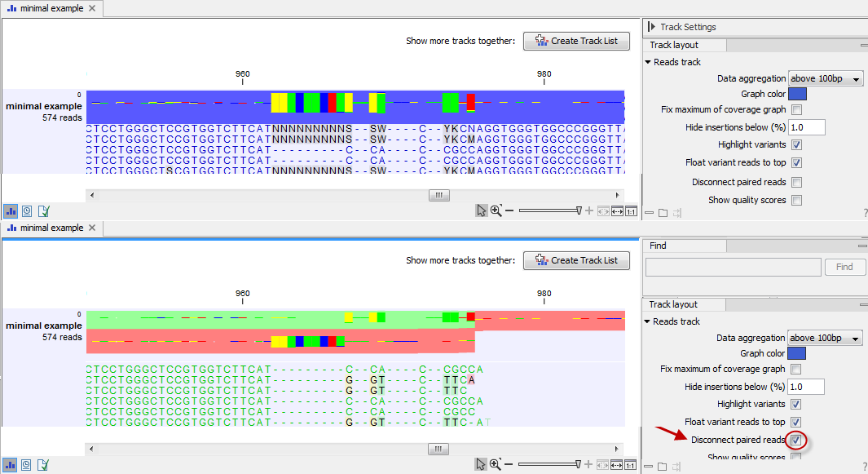Enable Disconnect paired reads in upper settings
The height and width of the screenshot is (474, 868).
pyautogui.click(x=795, y=181)
